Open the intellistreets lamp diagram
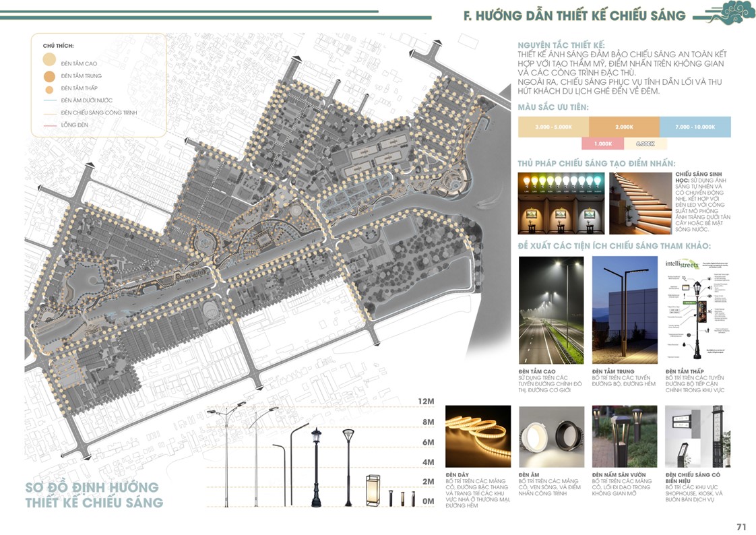 click(697, 310)
